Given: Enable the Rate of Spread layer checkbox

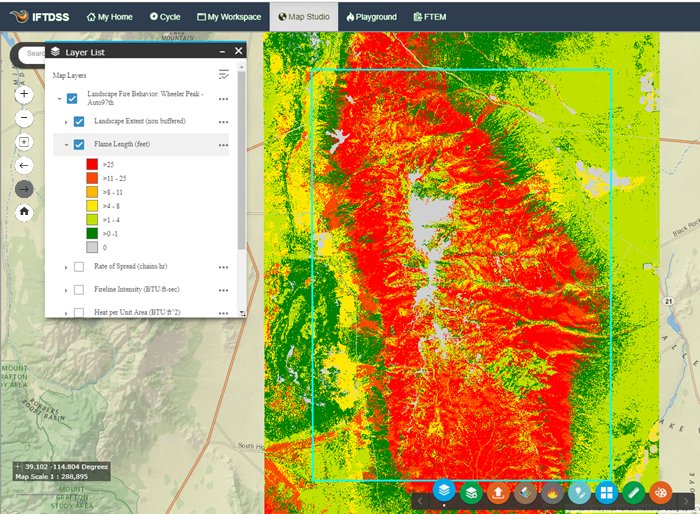Looking at the screenshot, I should [x=79, y=266].
